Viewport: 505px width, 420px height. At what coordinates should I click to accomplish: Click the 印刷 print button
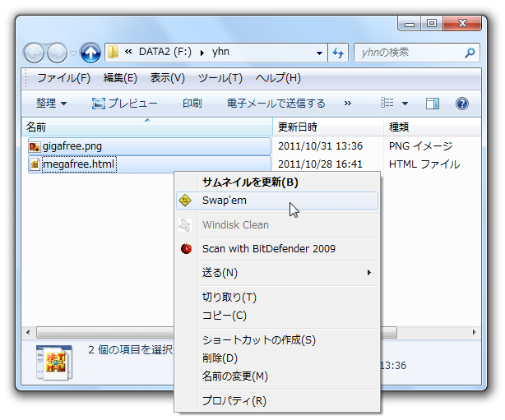pos(192,104)
